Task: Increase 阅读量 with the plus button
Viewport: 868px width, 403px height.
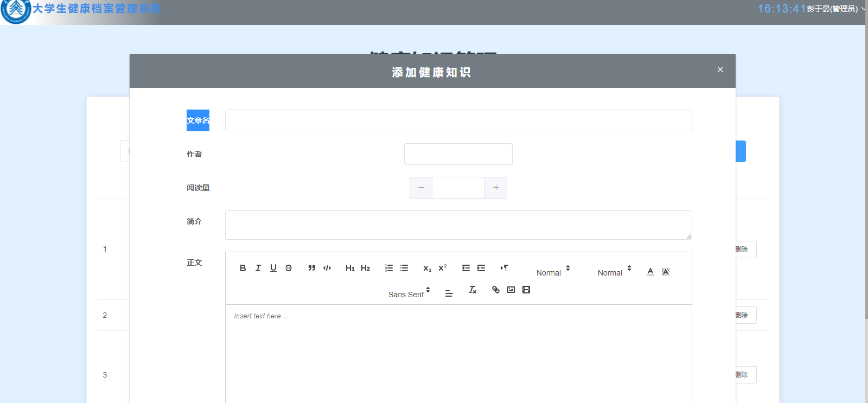Action: pyautogui.click(x=496, y=188)
